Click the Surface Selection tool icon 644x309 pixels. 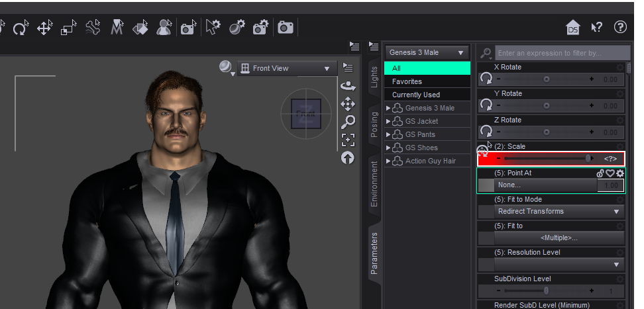[x=140, y=28]
